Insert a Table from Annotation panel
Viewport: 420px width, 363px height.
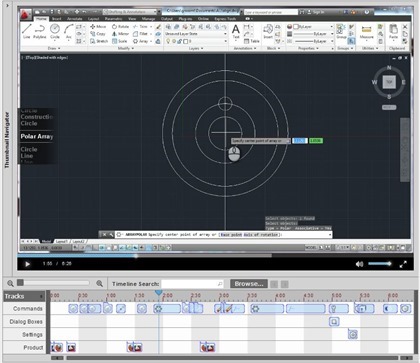(252, 41)
